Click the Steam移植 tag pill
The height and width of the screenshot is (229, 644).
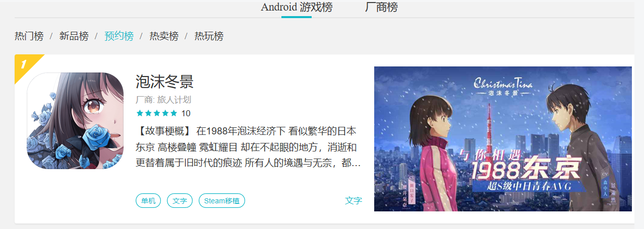pos(222,201)
